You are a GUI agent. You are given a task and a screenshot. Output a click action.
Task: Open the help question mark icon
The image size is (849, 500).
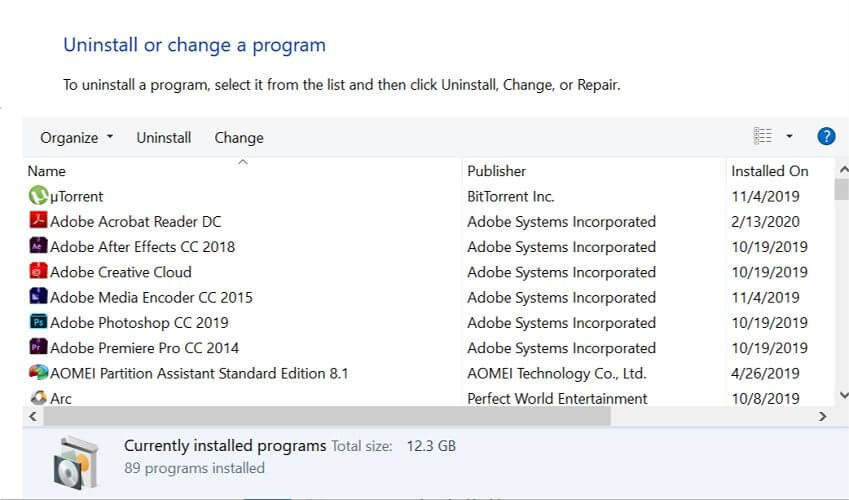pos(826,136)
